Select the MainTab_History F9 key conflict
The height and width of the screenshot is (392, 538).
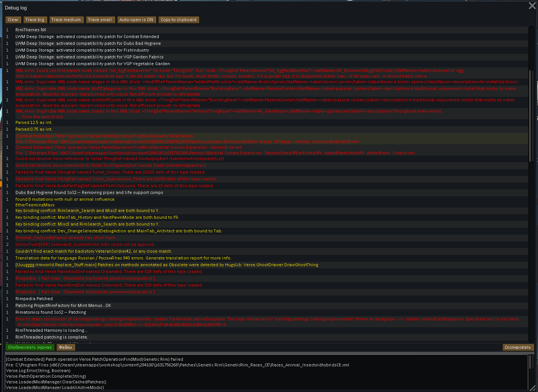click(x=267, y=218)
